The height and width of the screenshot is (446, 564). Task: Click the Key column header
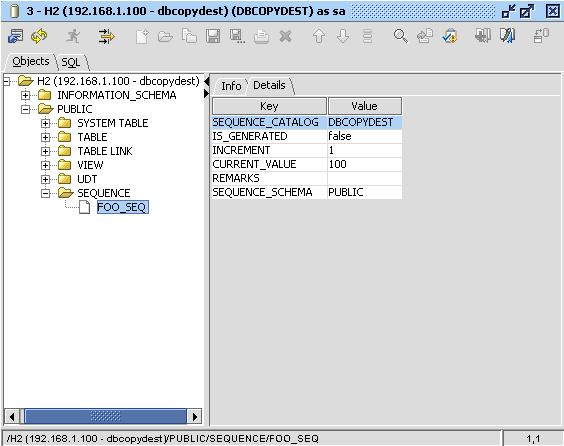(x=269, y=106)
